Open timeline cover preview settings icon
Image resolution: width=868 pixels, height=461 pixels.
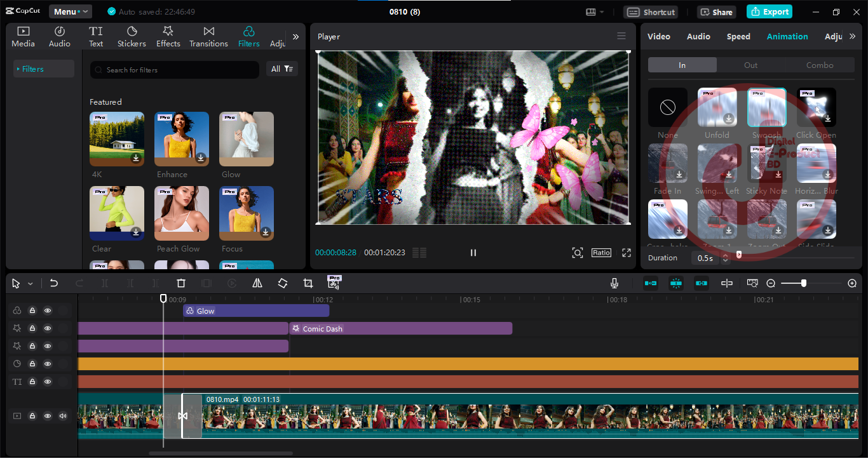pos(752,283)
